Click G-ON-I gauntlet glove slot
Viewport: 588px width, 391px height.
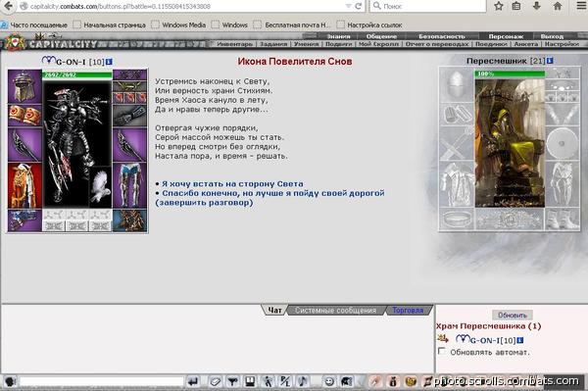[129, 116]
